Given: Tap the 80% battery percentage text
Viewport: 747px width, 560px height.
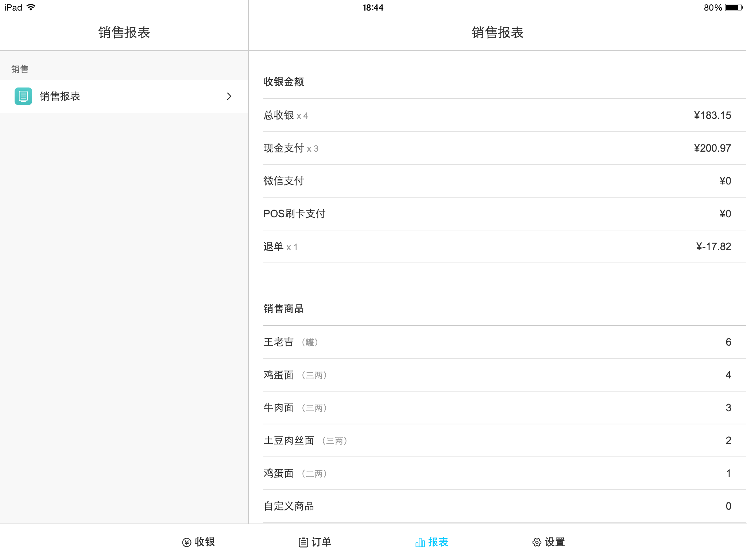Looking at the screenshot, I should pyautogui.click(x=713, y=8).
